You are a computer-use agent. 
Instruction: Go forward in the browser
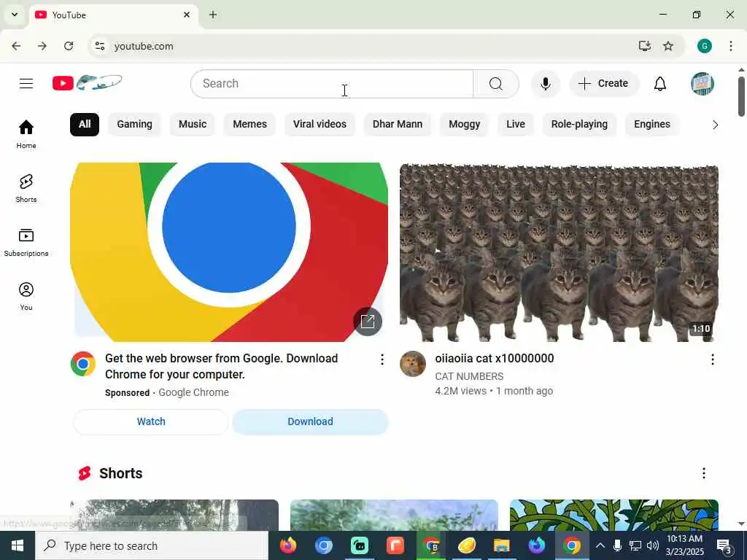coord(42,46)
